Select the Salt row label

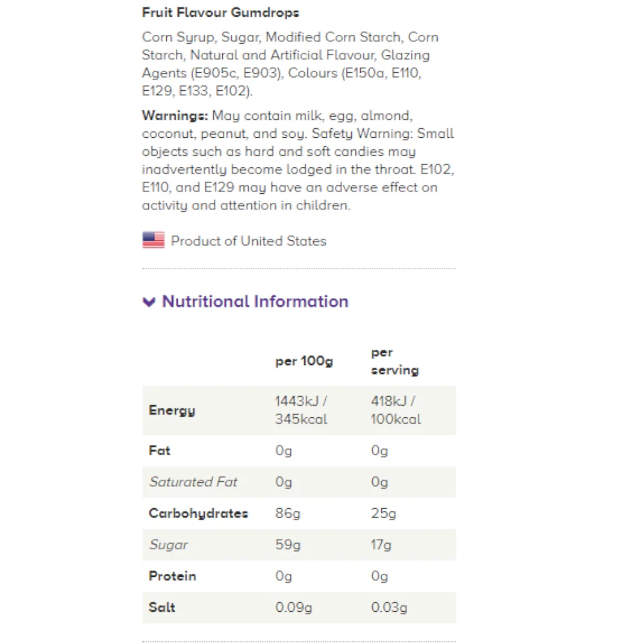[x=162, y=607]
